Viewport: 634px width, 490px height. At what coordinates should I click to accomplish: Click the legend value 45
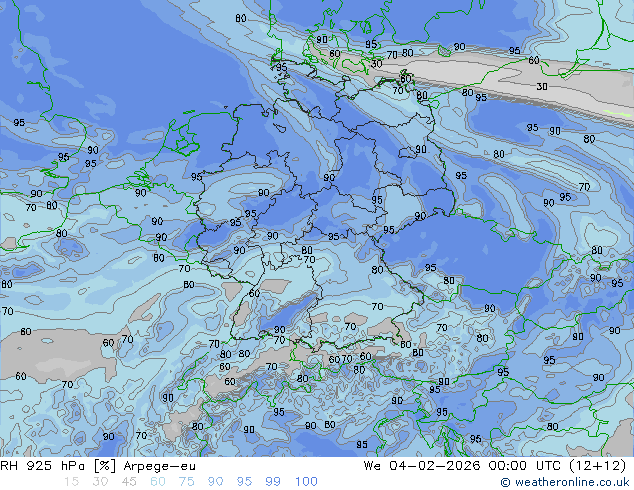tap(129, 482)
